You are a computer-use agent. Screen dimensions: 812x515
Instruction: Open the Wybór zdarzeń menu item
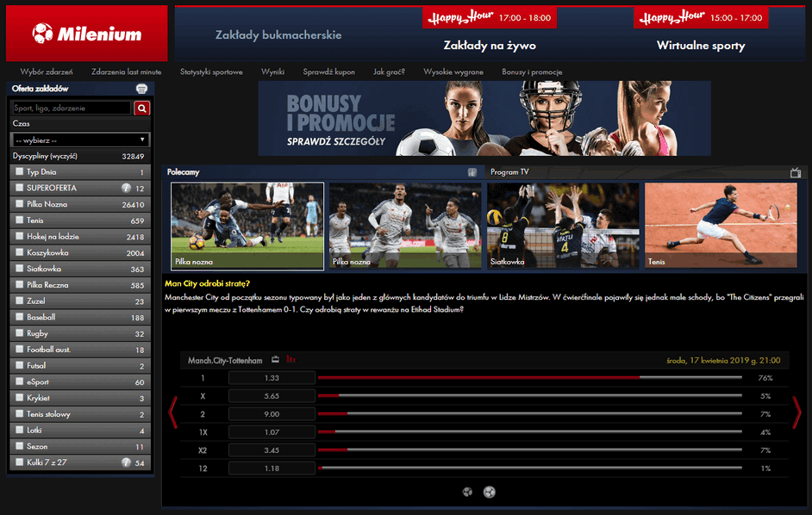[x=47, y=72]
